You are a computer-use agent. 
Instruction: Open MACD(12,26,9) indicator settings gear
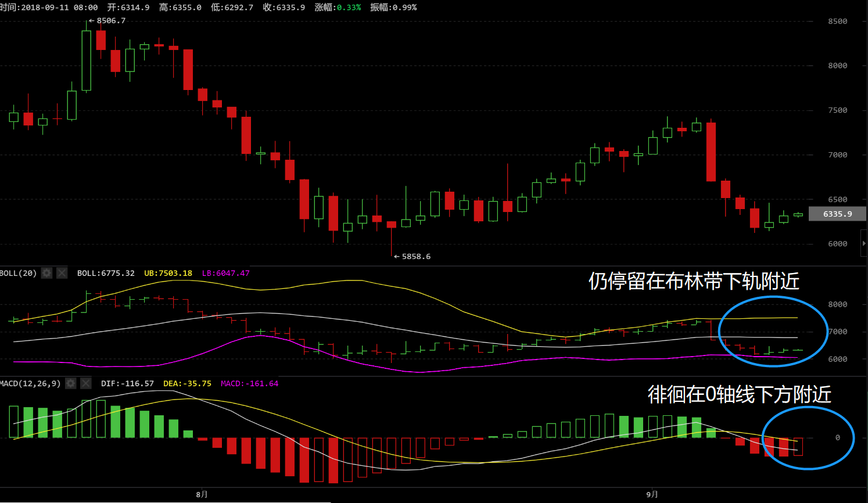pyautogui.click(x=71, y=383)
